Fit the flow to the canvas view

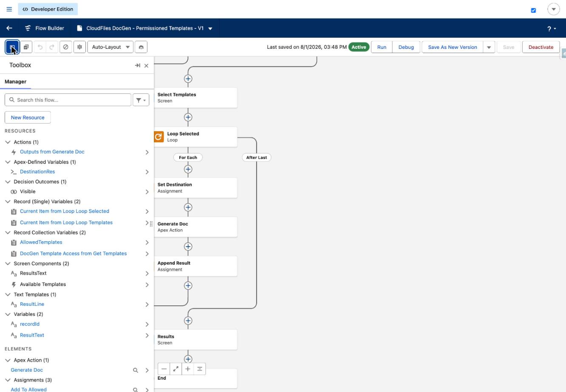click(x=175, y=369)
